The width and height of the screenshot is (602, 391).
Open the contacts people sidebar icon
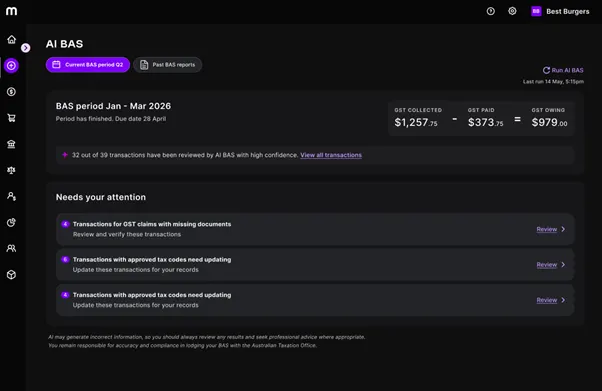point(11,249)
